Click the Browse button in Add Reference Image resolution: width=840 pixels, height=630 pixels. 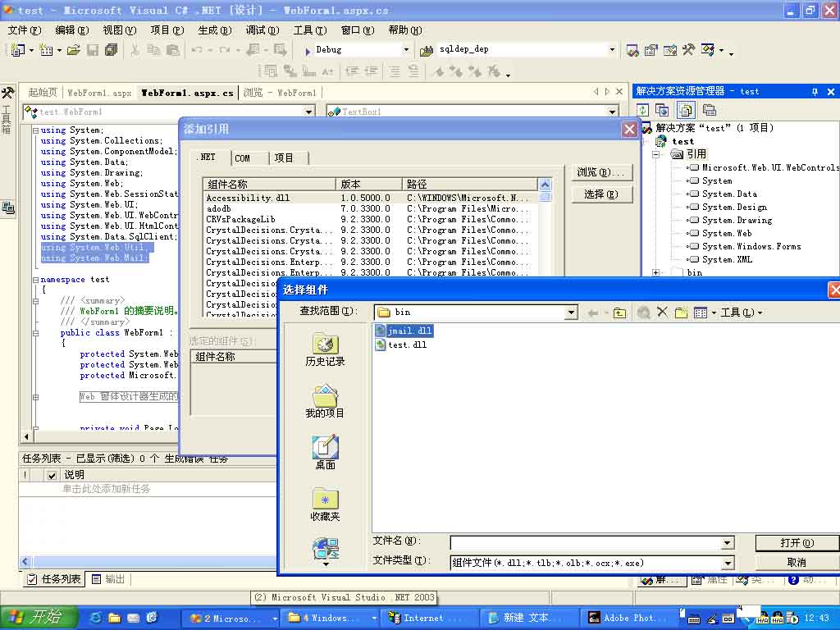pyautogui.click(x=600, y=172)
